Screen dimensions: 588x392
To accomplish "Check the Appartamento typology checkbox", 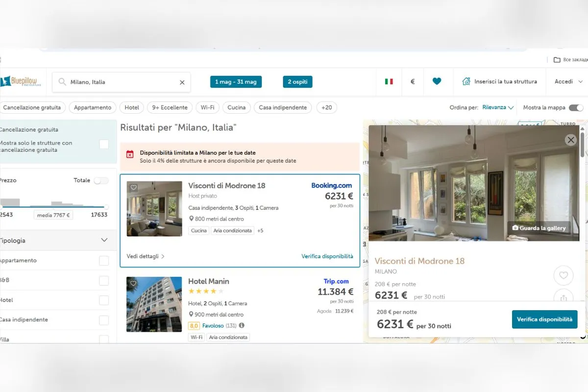I will [x=104, y=261].
